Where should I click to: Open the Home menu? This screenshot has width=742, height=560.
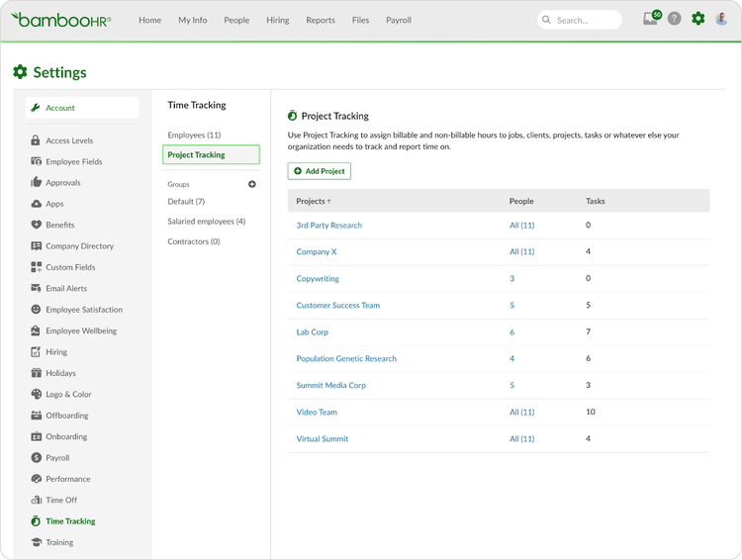tap(150, 20)
